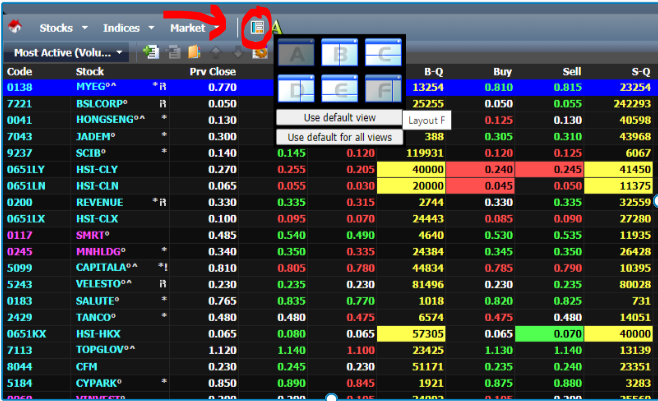Click the green arrow export icon

coord(151,52)
